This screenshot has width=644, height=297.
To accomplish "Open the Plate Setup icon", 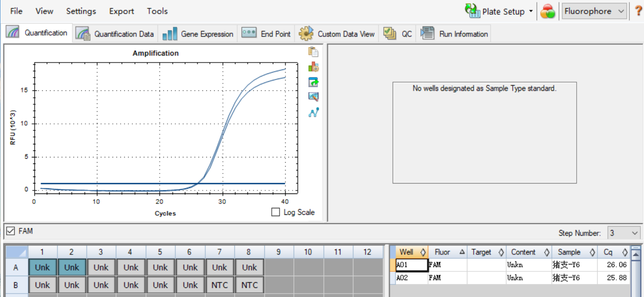I will pyautogui.click(x=472, y=11).
